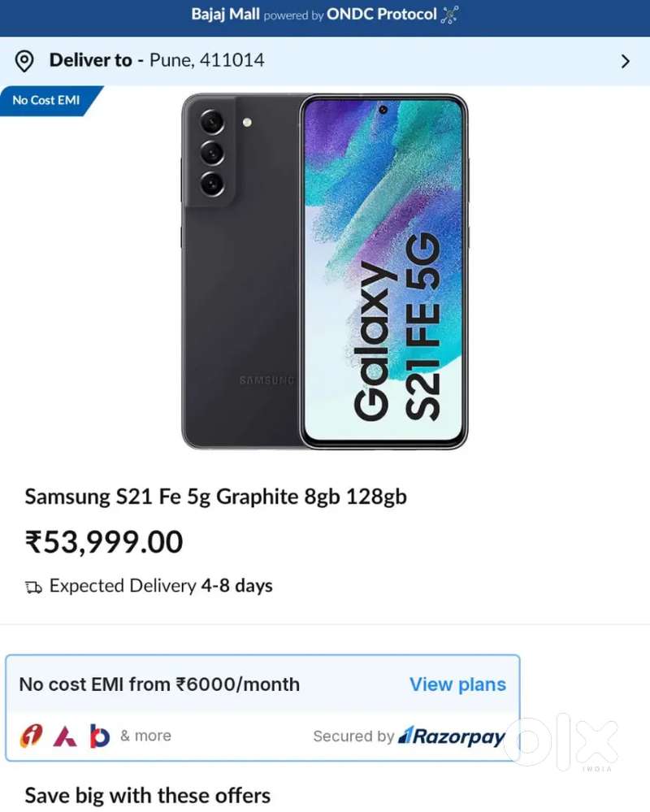Select the blue and red 'b' bank icon
Screen dimensions: 650x812
[99, 736]
